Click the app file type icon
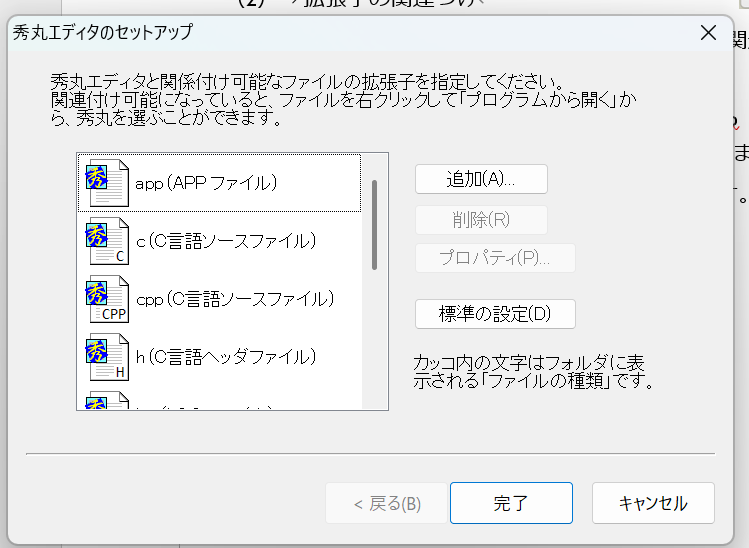The height and width of the screenshot is (548, 749). coord(107,183)
